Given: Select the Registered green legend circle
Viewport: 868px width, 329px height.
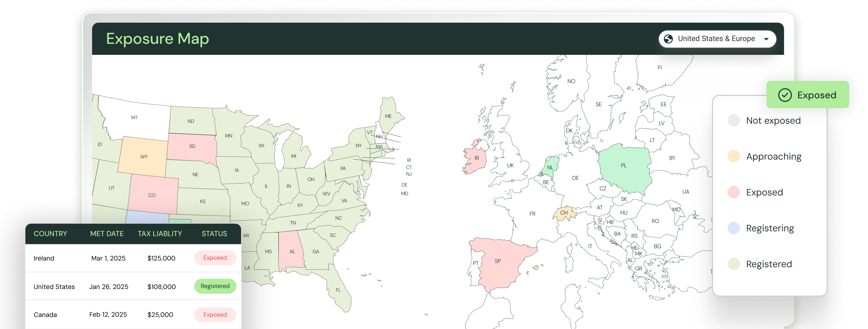Looking at the screenshot, I should [734, 264].
